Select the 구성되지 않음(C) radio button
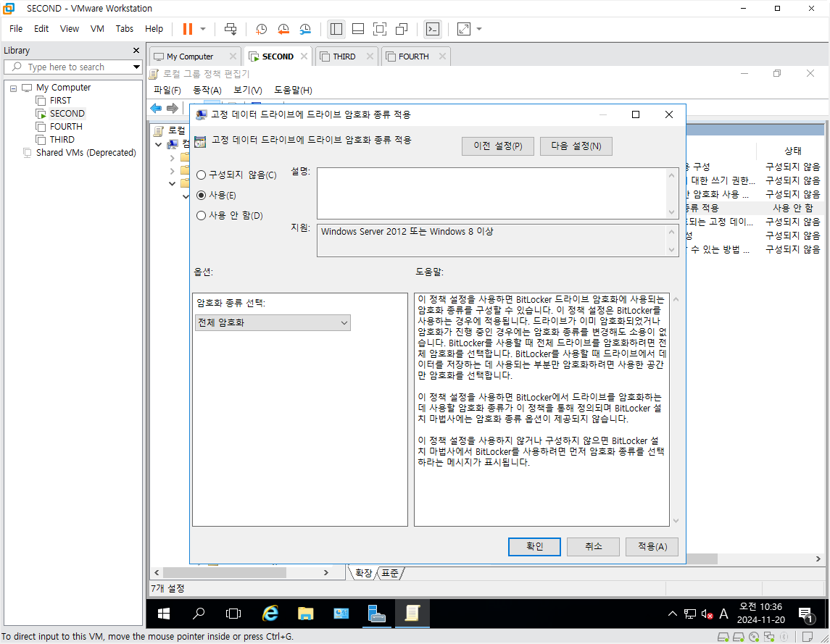The width and height of the screenshot is (830, 644). pyautogui.click(x=201, y=175)
